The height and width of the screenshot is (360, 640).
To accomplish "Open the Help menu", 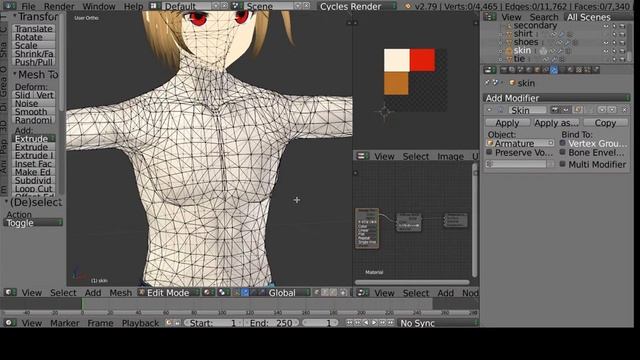I will point(133,7).
